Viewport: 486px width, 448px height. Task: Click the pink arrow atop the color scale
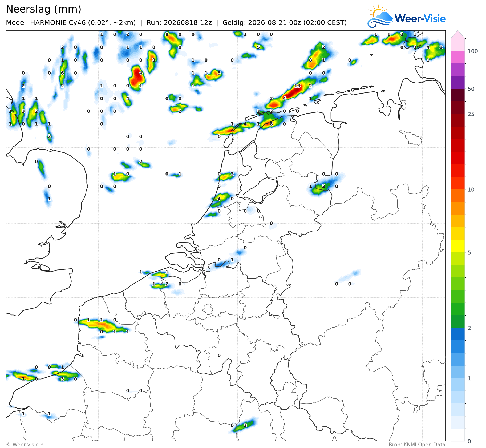coord(458,34)
